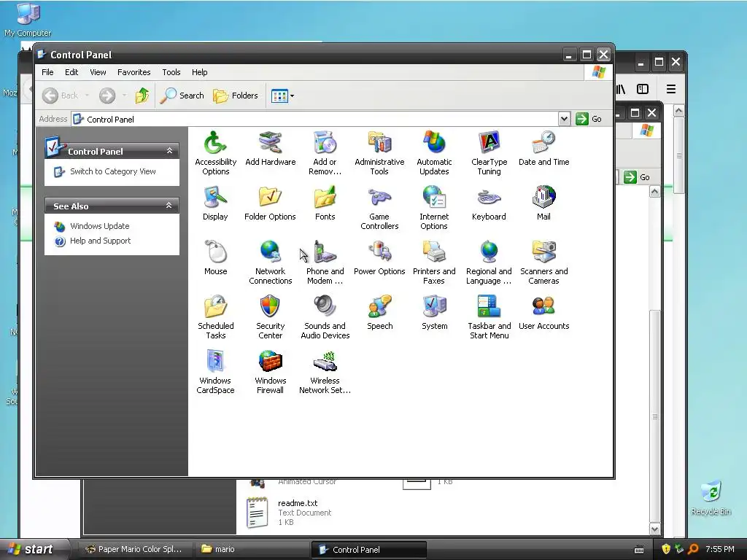Click Switch to Category View link

click(113, 171)
